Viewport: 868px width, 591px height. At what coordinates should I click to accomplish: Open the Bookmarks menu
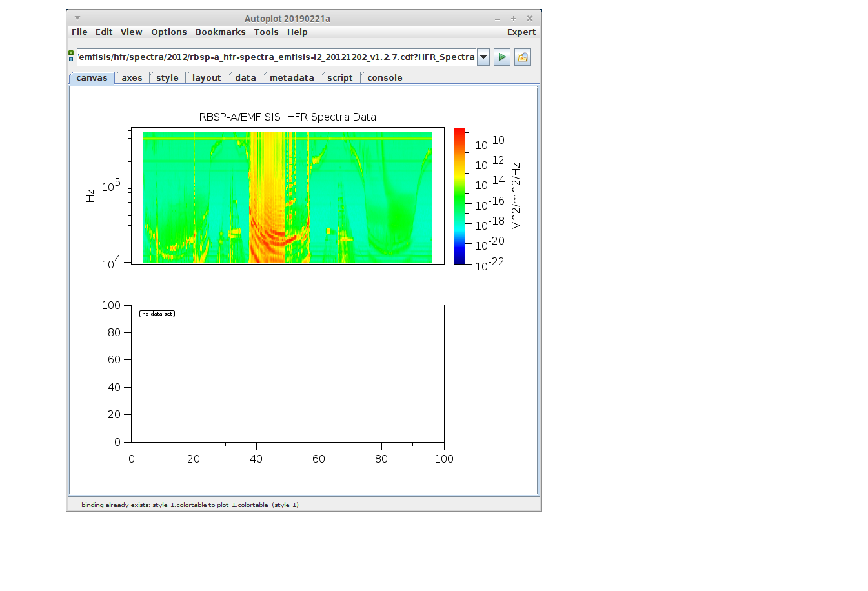(220, 32)
